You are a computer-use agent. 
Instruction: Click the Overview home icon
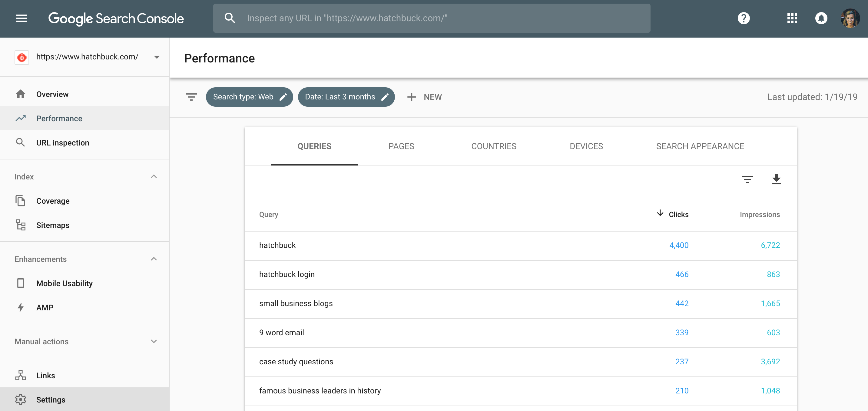click(21, 94)
